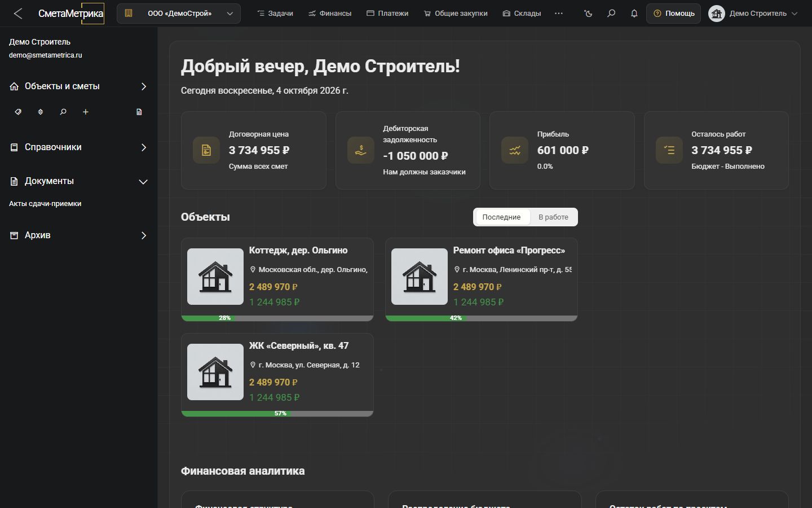Open the Платежи menu item

387,14
